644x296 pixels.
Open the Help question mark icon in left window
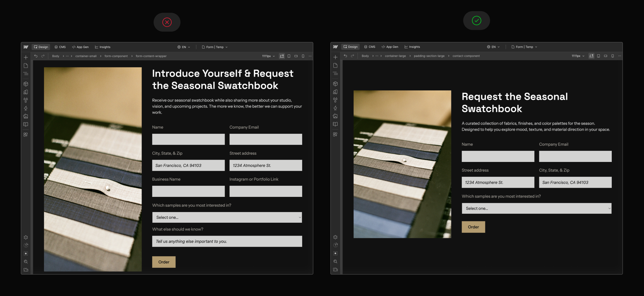click(26, 246)
